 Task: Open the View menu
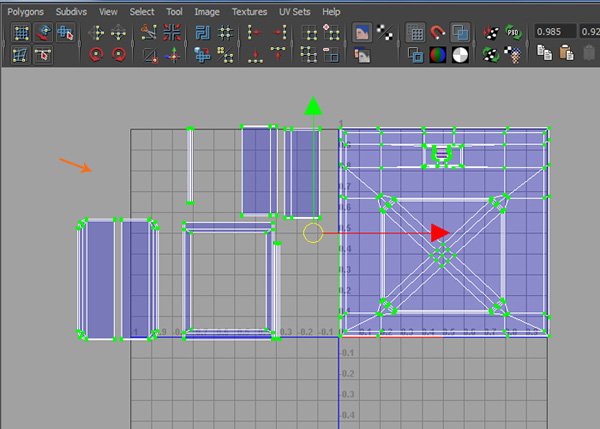pyautogui.click(x=108, y=12)
